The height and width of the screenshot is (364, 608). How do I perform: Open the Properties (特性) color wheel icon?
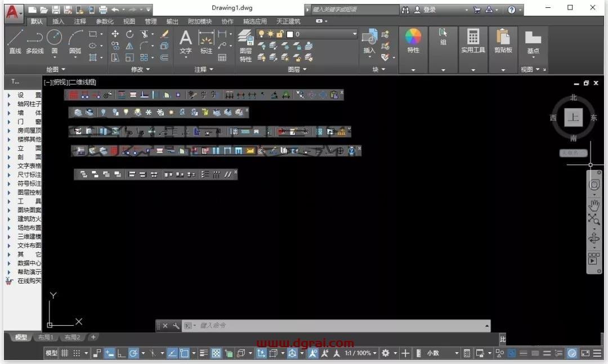[x=413, y=41]
